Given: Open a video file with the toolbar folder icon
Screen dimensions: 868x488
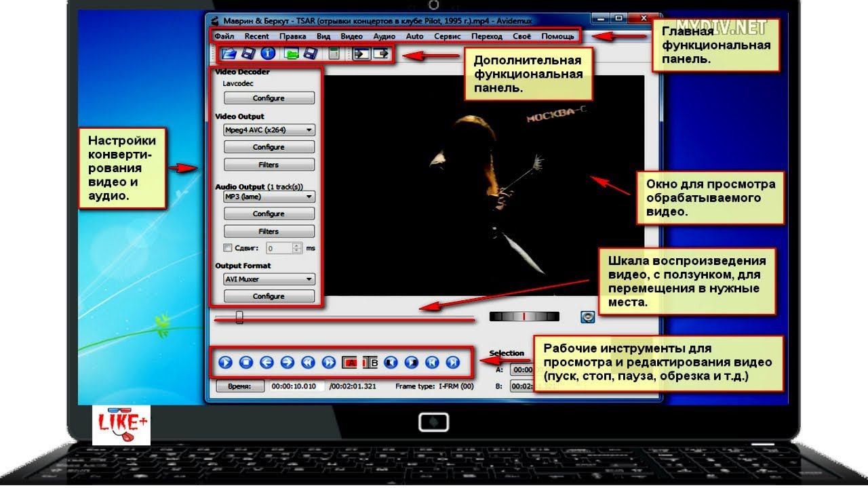Looking at the screenshot, I should tap(229, 54).
